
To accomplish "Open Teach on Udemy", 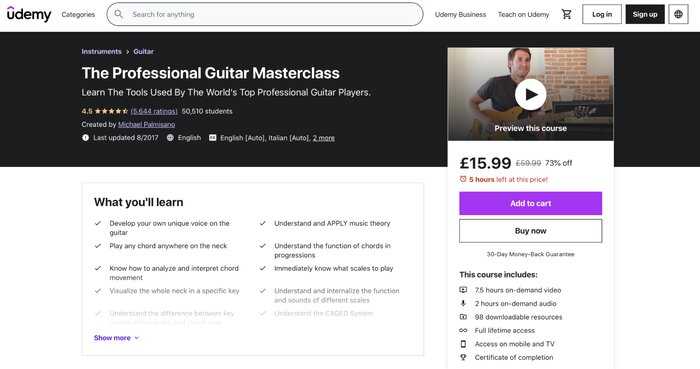I will point(523,14).
